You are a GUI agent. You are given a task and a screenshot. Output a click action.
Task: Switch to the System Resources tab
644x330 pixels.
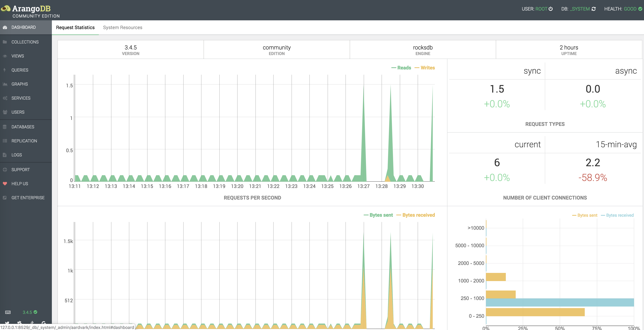(x=122, y=28)
